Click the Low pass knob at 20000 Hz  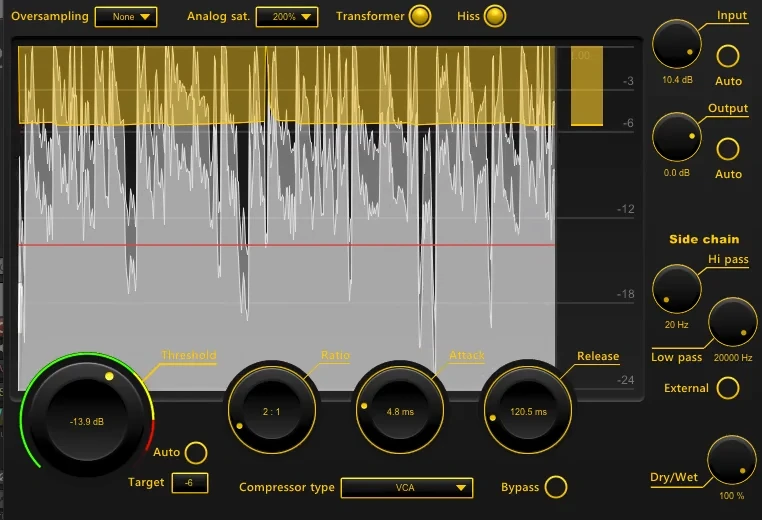point(732,322)
